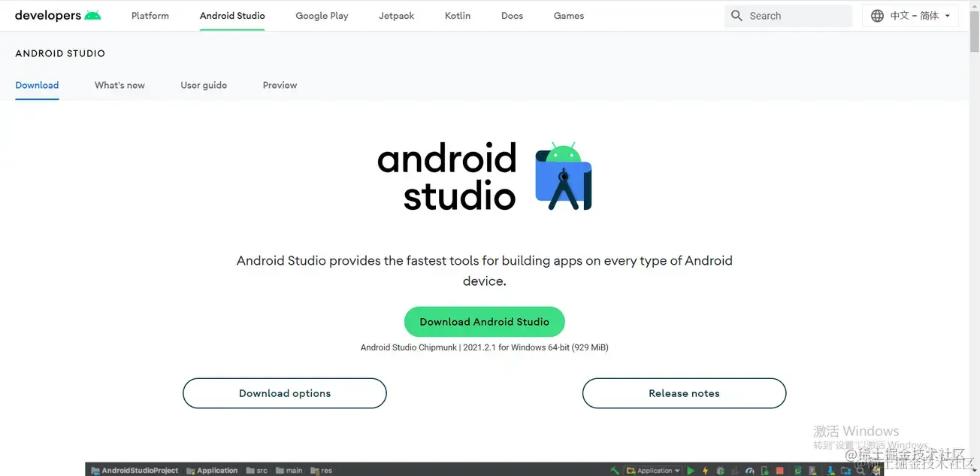Open the Jetpack section

pyautogui.click(x=397, y=16)
